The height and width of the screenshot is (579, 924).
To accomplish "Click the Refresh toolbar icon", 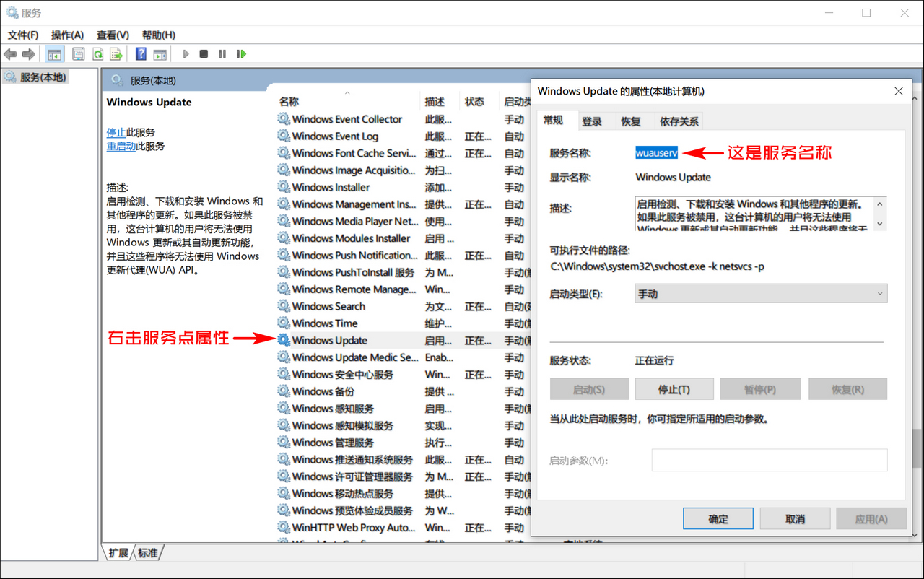I will tap(97, 54).
